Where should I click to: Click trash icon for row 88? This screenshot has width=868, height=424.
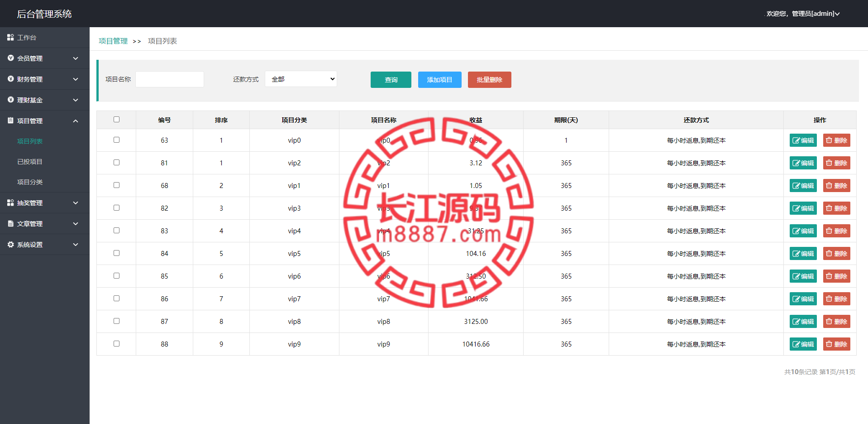click(829, 344)
